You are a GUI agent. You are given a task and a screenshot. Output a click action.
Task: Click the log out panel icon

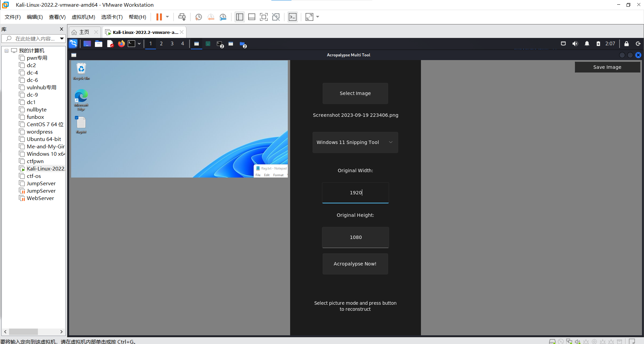pyautogui.click(x=638, y=44)
